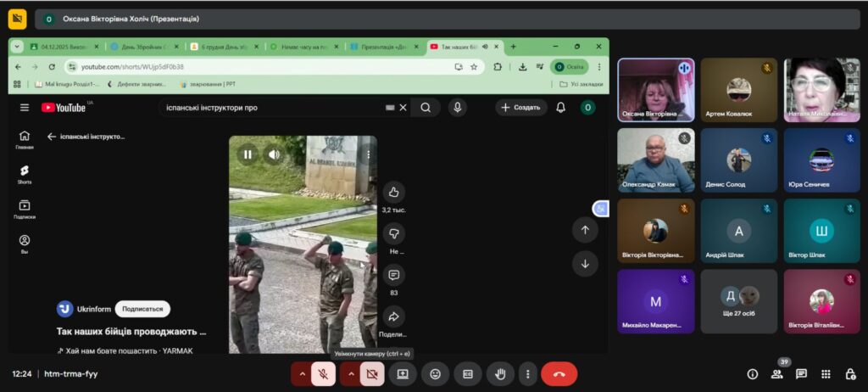The width and height of the screenshot is (868, 392).
Task: Open the emoji reactions panel
Action: [435, 373]
